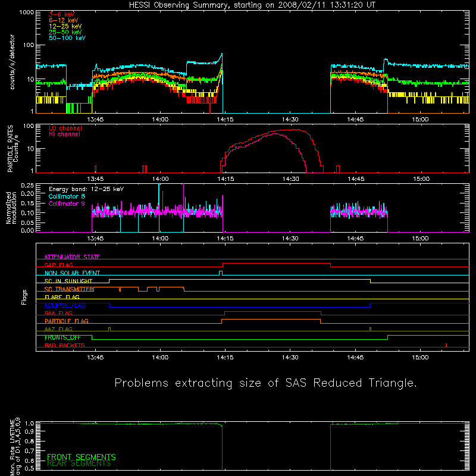Select the 3-6 keV legend label
Screen dimensions: 476x476
coord(61,14)
